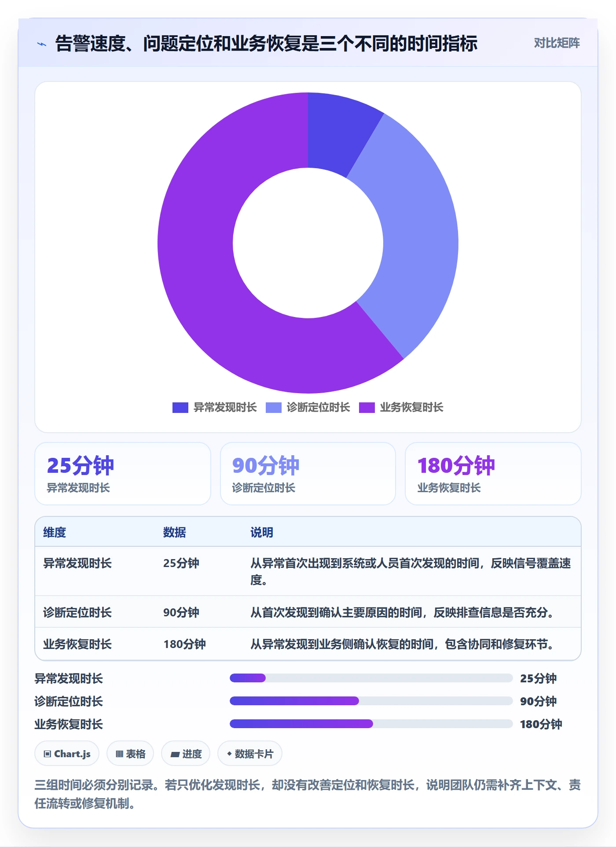Select table row cell 异常发现时长
Screen dimensions: 616x847
click(x=77, y=563)
